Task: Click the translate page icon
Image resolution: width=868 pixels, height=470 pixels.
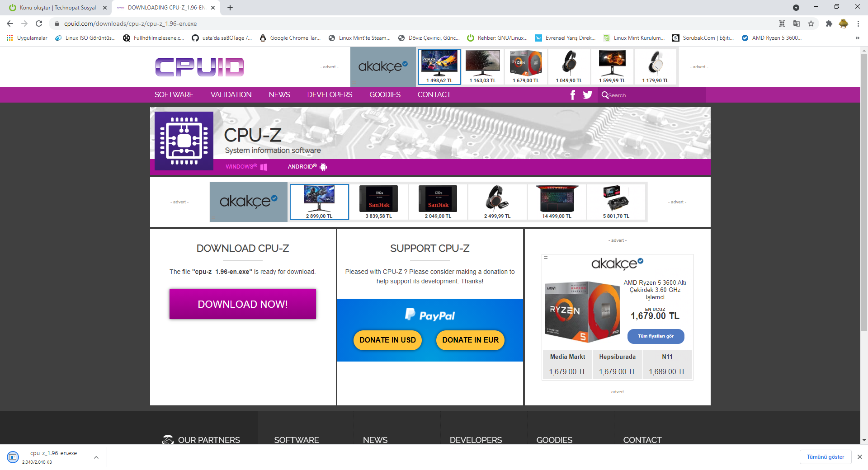Action: coord(797,23)
